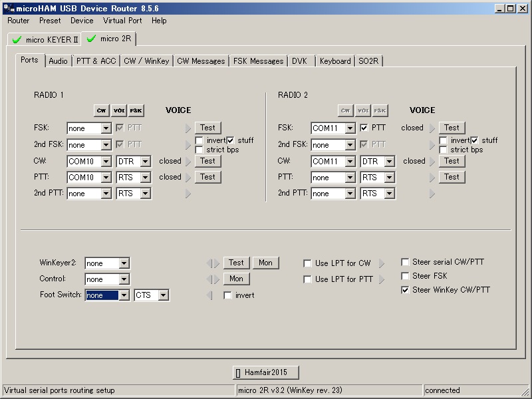The width and height of the screenshot is (532, 399).
Task: Click Radio 1 FSK activity arrow indicator
Action: 188,128
